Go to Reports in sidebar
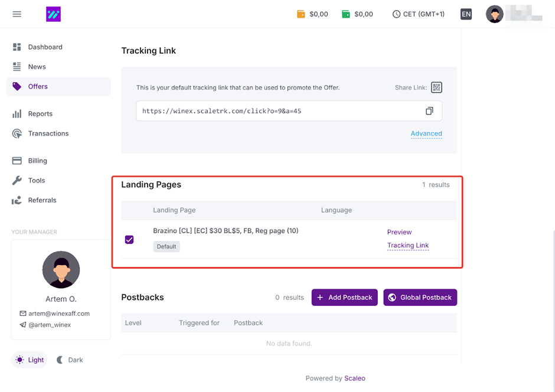Image resolution: width=555 pixels, height=392 pixels. coord(40,114)
